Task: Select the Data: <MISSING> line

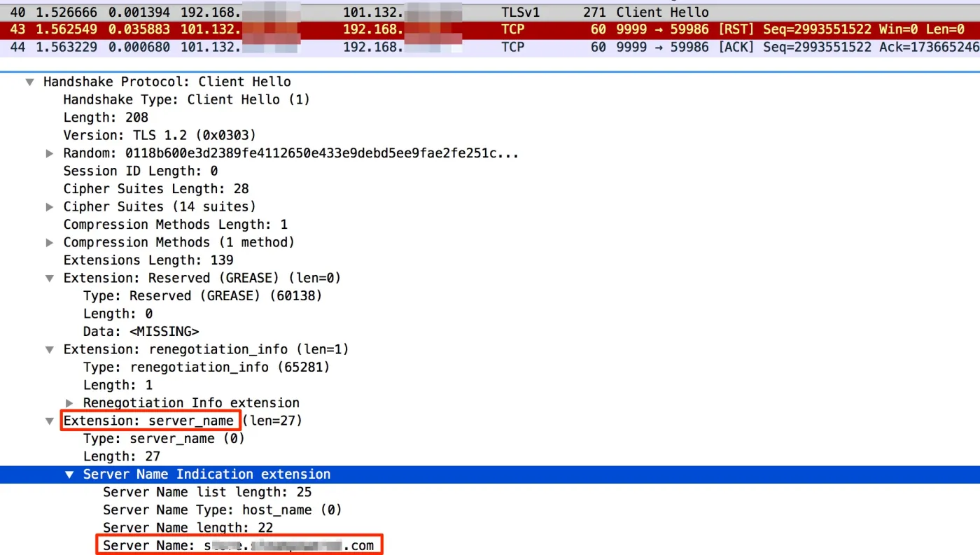Action: tap(141, 331)
